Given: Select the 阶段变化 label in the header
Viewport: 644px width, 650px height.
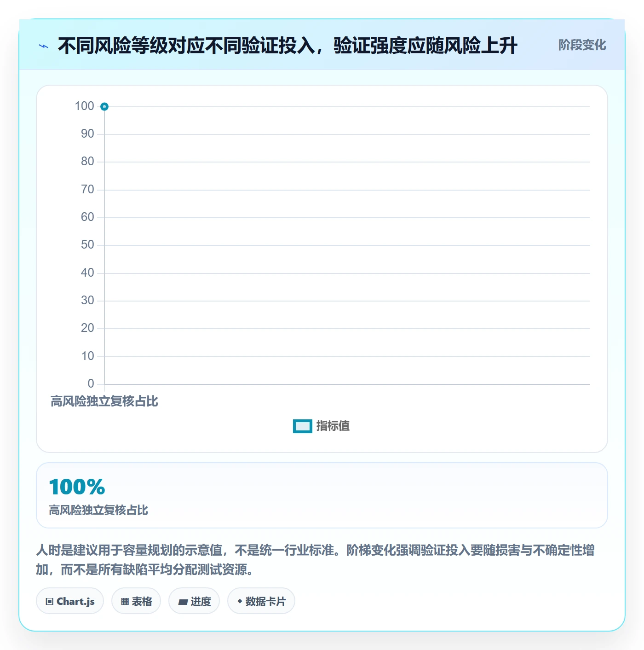Looking at the screenshot, I should tap(582, 45).
